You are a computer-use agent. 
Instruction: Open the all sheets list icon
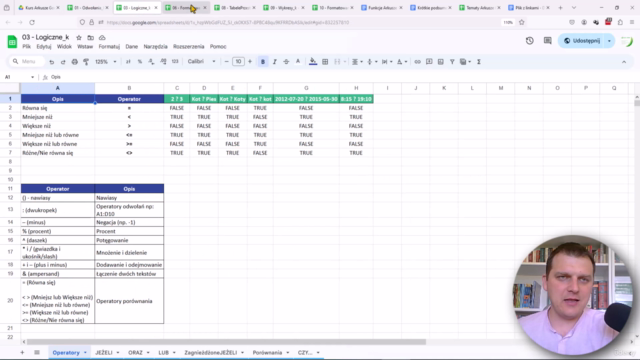point(37,353)
